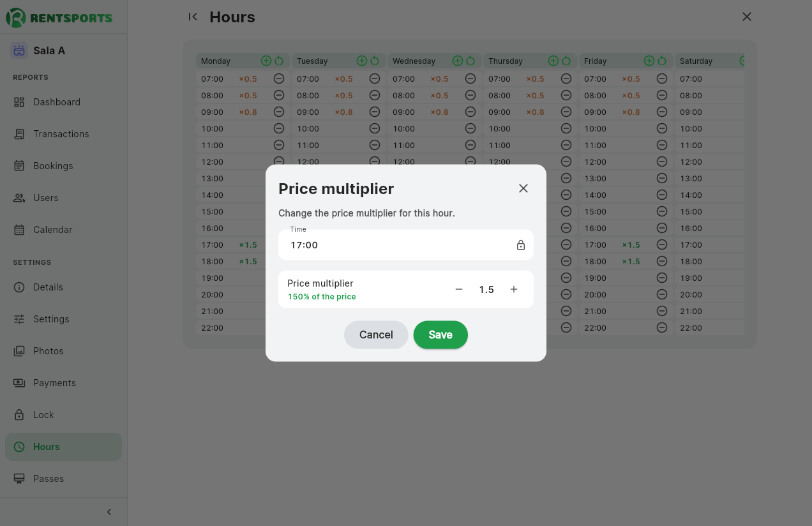The width and height of the screenshot is (812, 526).
Task: Add an hour to Friday with plus icon
Action: click(649, 61)
